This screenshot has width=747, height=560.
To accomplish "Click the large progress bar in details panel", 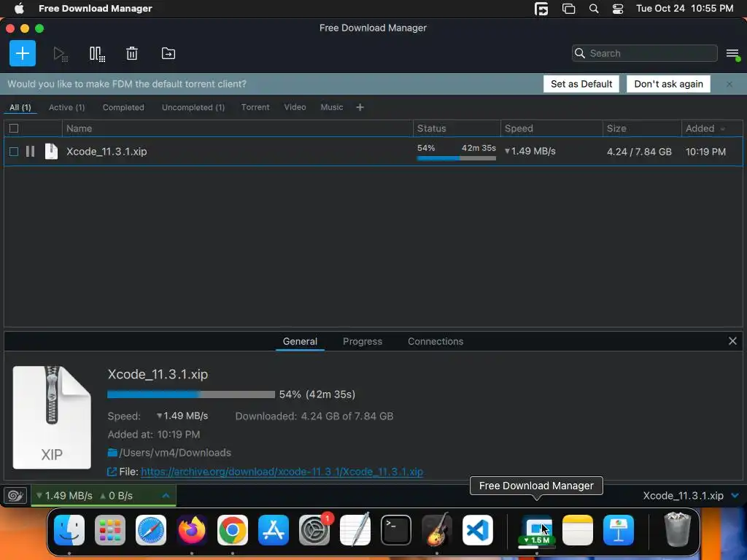I will coord(191,394).
